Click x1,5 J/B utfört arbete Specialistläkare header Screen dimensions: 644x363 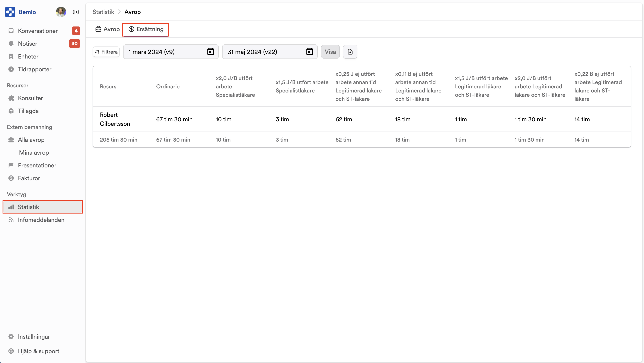pyautogui.click(x=302, y=86)
